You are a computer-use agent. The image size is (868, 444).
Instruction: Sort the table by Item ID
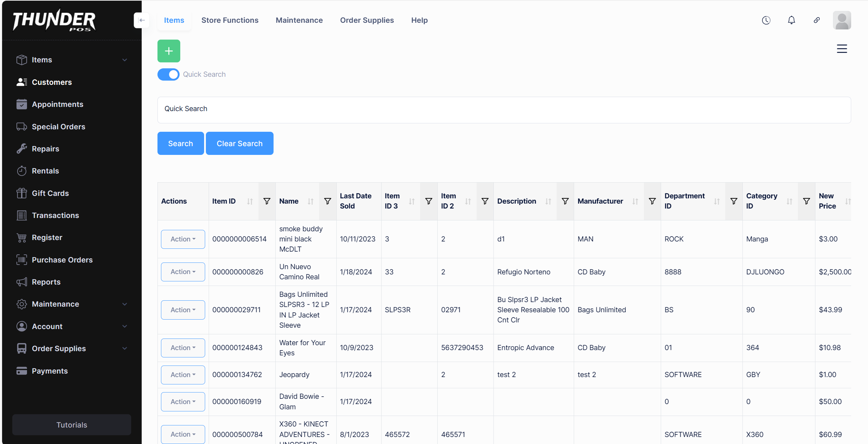250,201
